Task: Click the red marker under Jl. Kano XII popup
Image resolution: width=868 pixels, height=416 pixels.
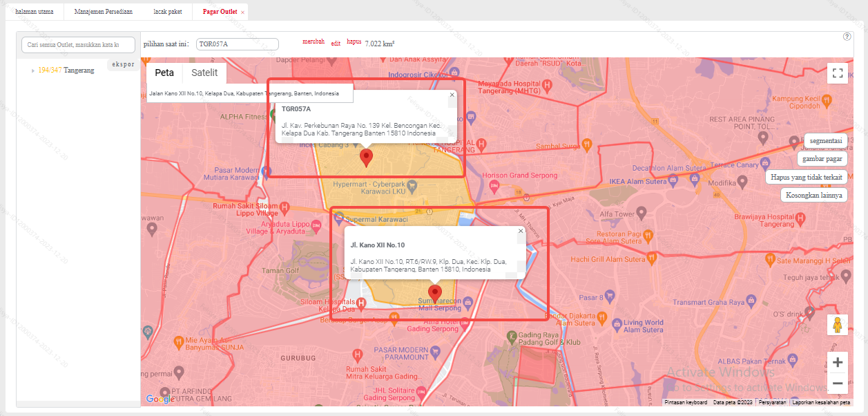Action: tap(435, 295)
